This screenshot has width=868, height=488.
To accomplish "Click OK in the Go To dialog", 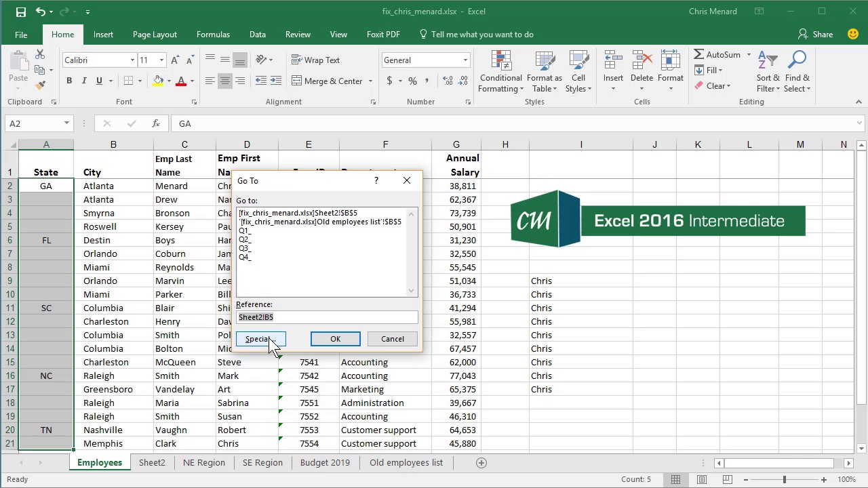I will tap(336, 339).
